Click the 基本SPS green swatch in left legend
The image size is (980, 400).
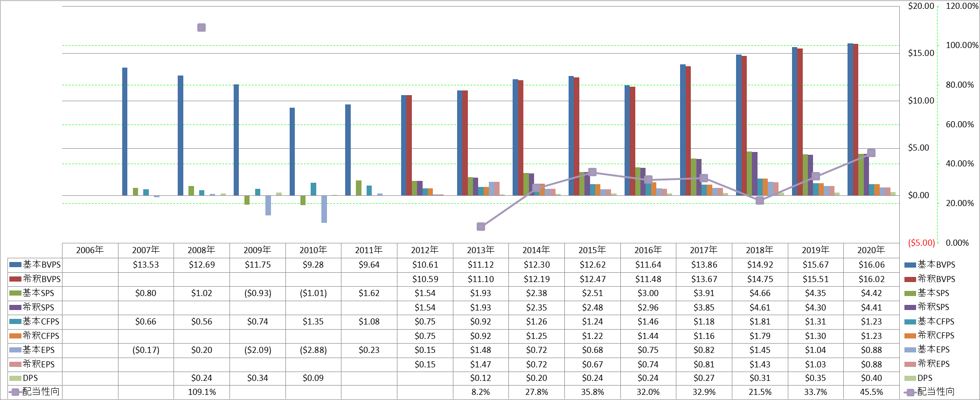tap(15, 293)
